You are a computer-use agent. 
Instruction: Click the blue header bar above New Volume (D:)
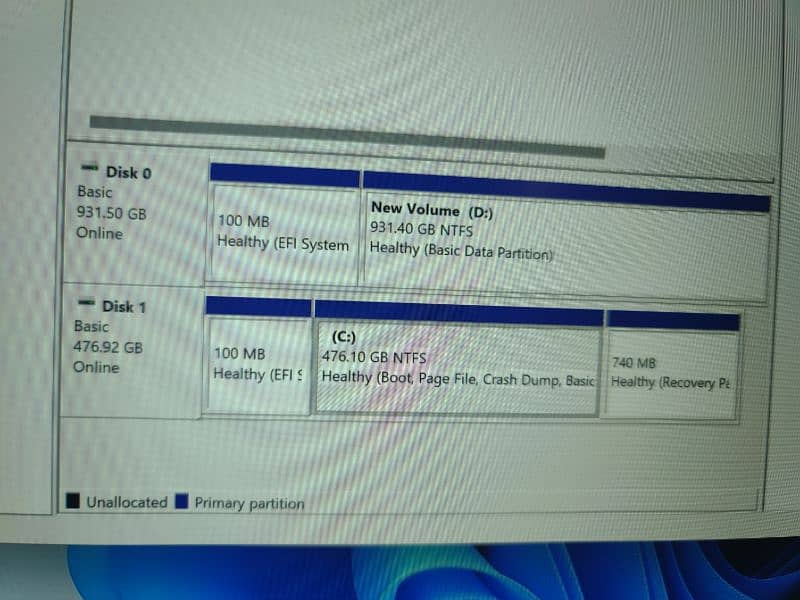click(565, 191)
